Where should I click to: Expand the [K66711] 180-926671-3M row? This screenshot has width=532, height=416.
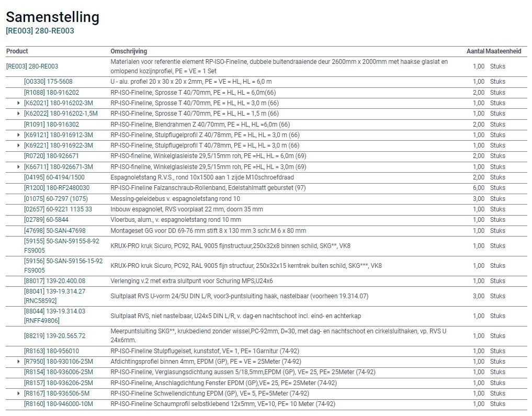[x=18, y=166]
